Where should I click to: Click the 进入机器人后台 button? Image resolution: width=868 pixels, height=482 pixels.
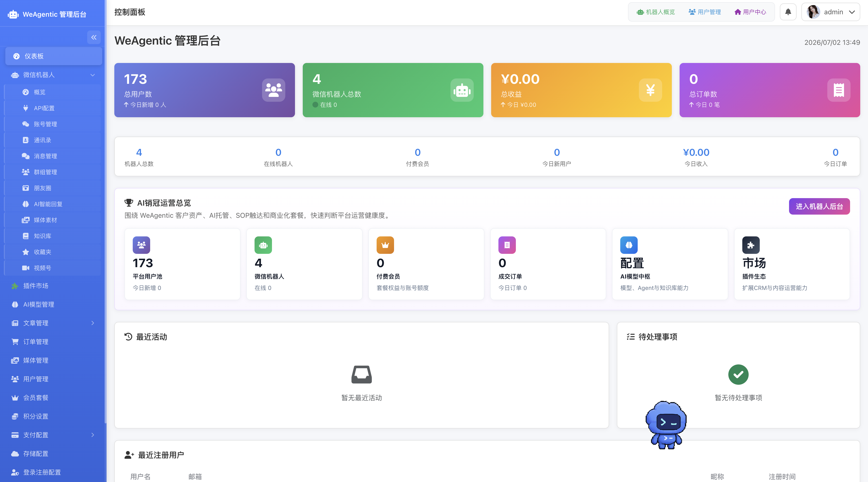pyautogui.click(x=819, y=206)
